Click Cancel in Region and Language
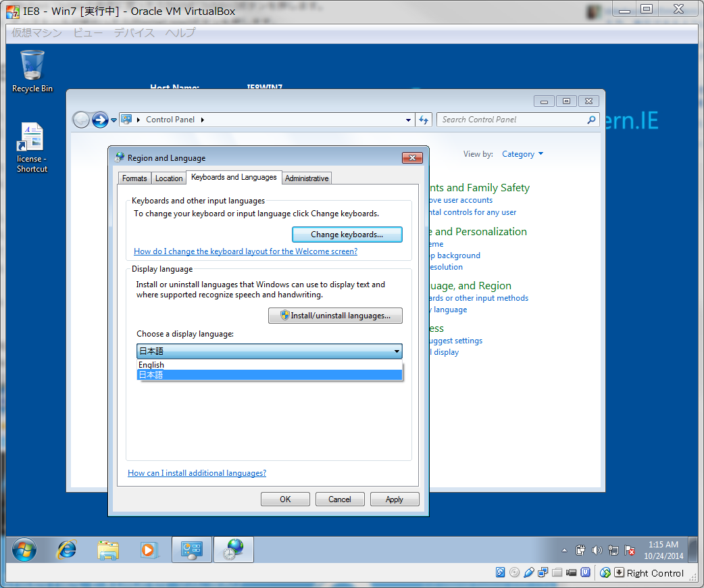The height and width of the screenshot is (588, 704). click(340, 499)
